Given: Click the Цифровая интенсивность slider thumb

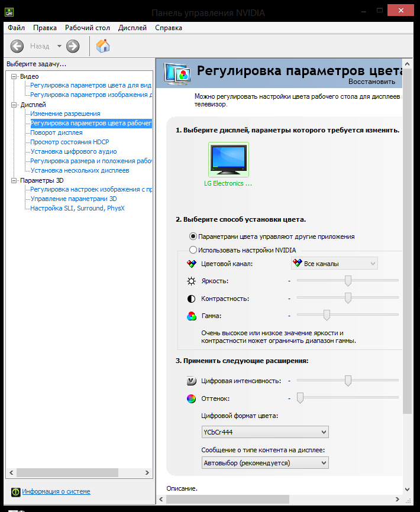Looking at the screenshot, I should (x=348, y=380).
